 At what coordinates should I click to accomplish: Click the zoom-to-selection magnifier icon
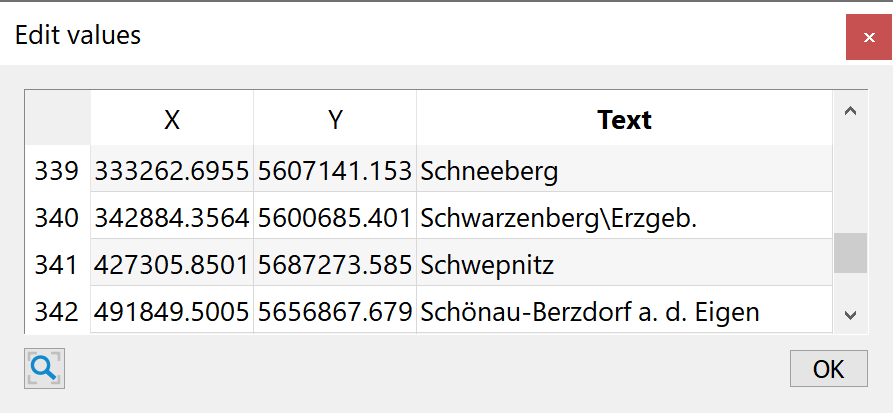pyautogui.click(x=44, y=369)
